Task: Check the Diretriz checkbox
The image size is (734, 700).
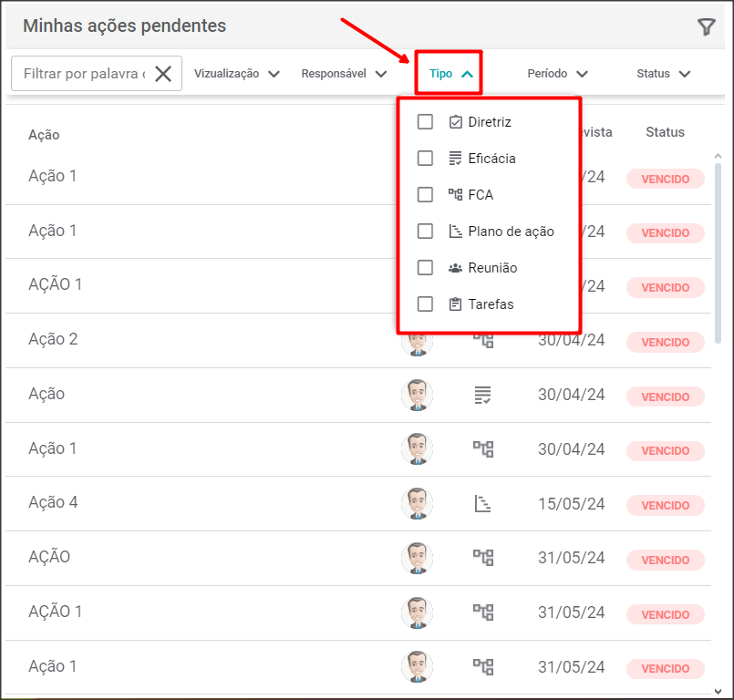Action: point(425,122)
